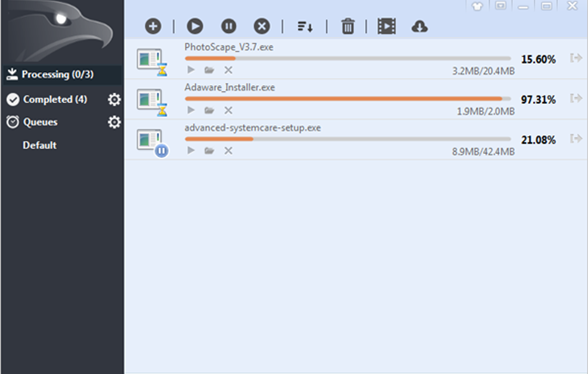
Task: Open folder for Adaware_Installer.exe download
Action: tap(209, 110)
